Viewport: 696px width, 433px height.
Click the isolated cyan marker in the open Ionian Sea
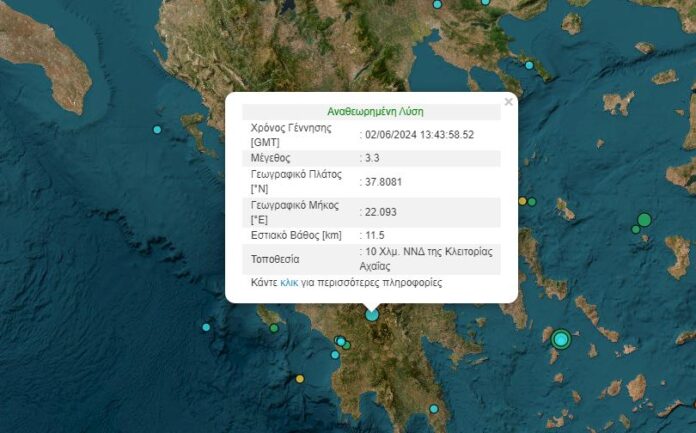point(206,327)
